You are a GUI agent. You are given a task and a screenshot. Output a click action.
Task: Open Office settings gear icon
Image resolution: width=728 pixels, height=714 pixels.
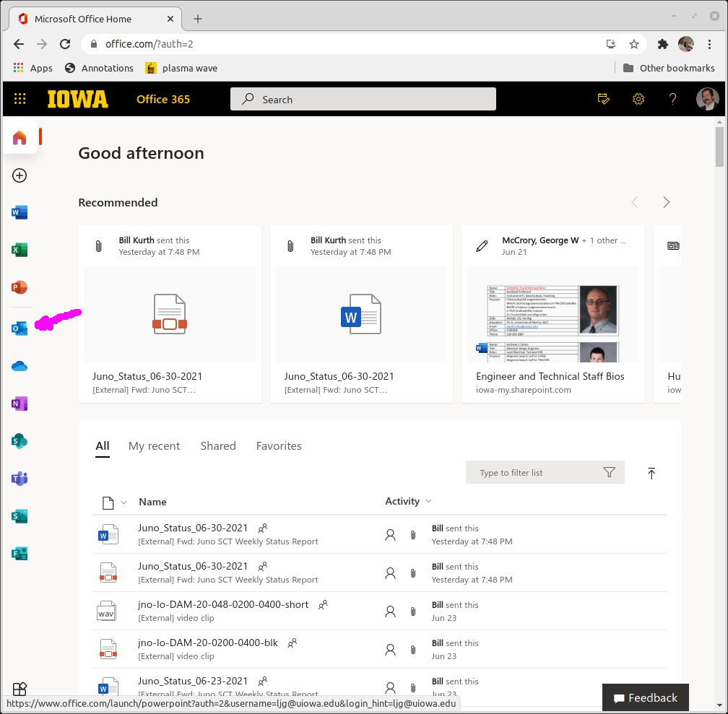tap(638, 99)
